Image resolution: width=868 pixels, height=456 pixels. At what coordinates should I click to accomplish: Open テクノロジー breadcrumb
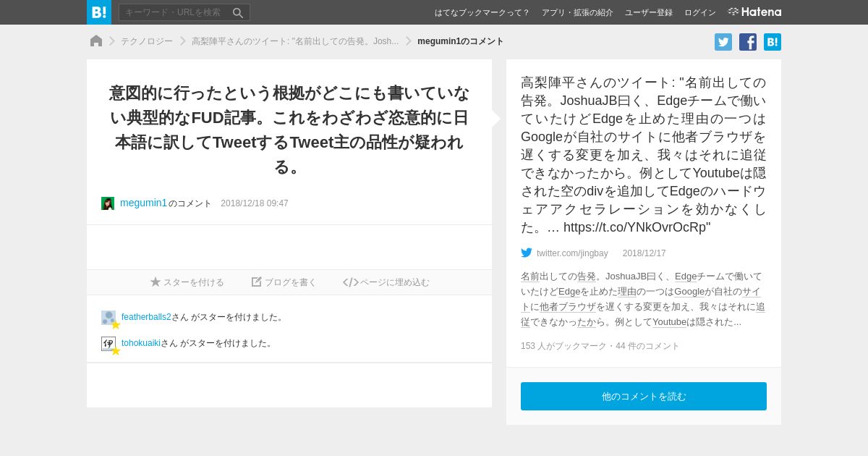point(147,41)
